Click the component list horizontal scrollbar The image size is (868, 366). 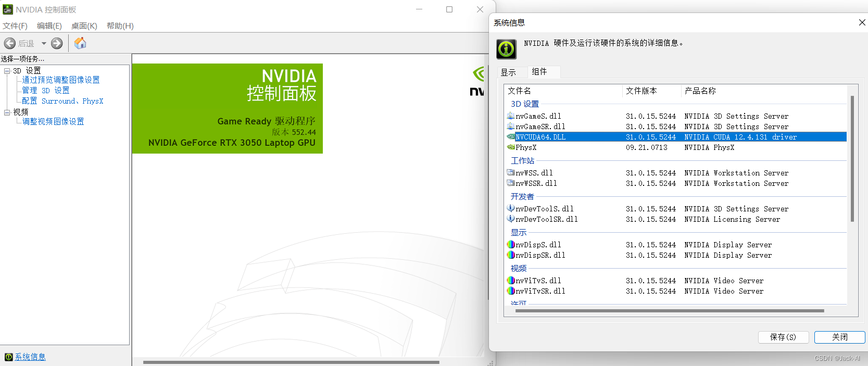[x=670, y=311]
